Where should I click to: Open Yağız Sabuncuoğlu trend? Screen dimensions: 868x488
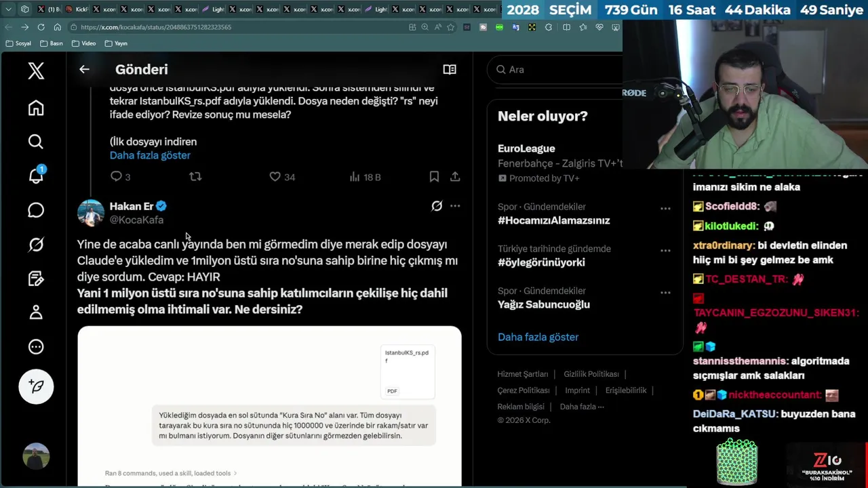(x=544, y=304)
